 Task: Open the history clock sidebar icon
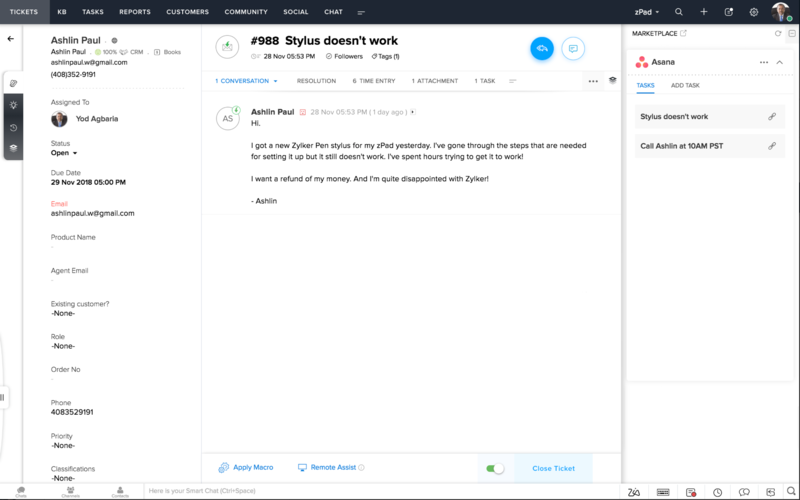pyautogui.click(x=13, y=128)
